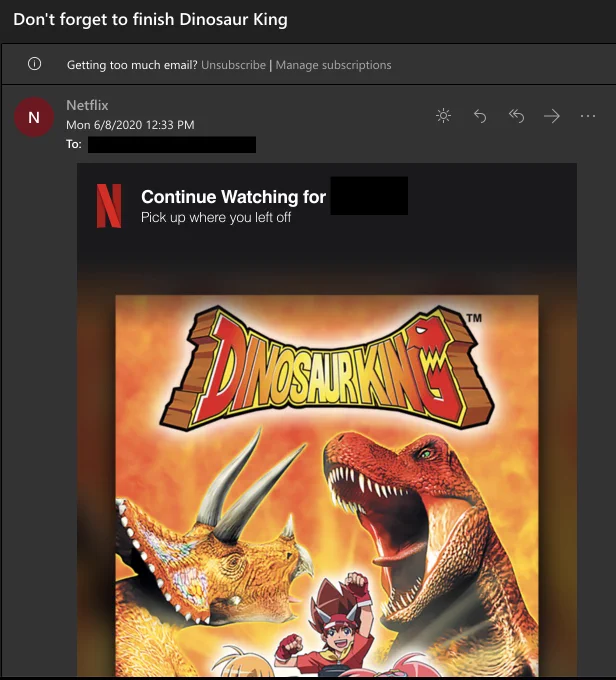
Task: Click the Continue Watching for heading
Action: pos(233,197)
